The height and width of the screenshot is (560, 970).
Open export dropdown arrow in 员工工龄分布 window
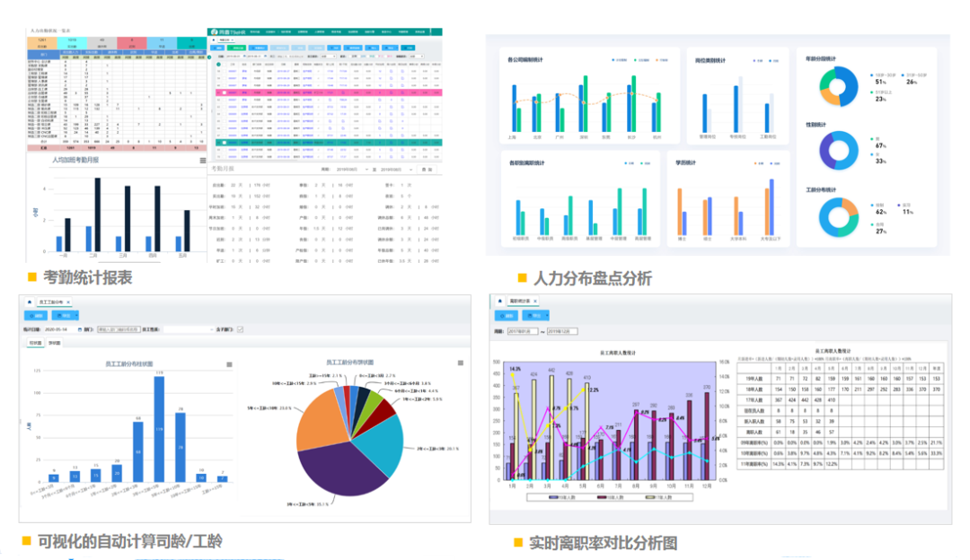point(75,316)
